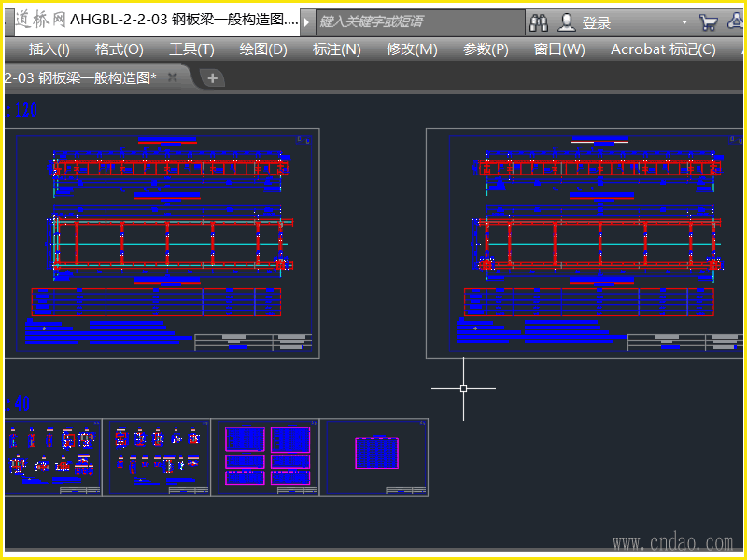Open the 修改(M) menu

(412, 49)
